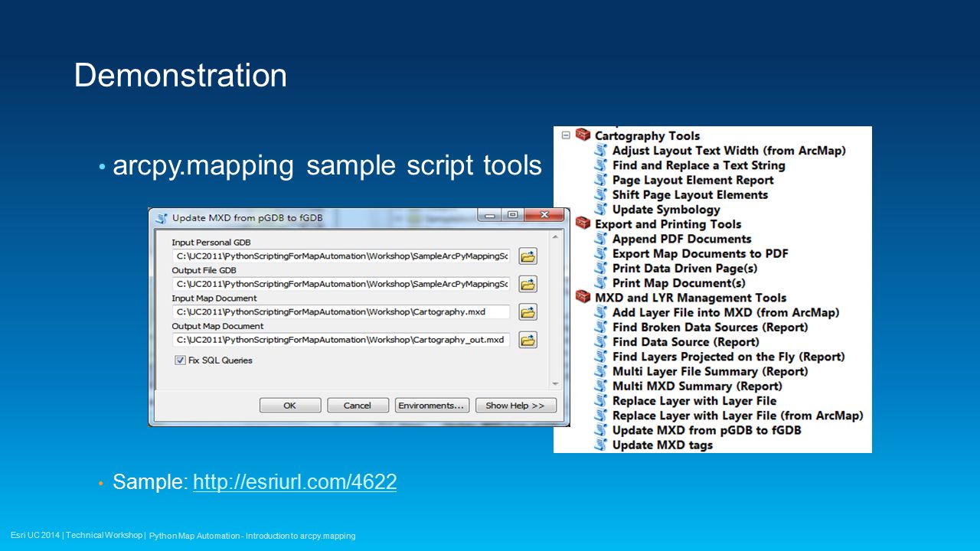Select MXD and LYR Management Tools toolset label
The width and height of the screenshot is (980, 551).
[691, 297]
